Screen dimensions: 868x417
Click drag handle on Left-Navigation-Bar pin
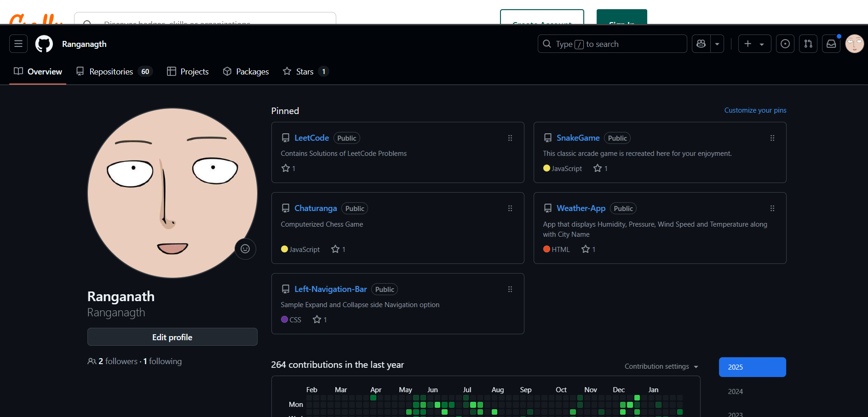[x=510, y=289]
